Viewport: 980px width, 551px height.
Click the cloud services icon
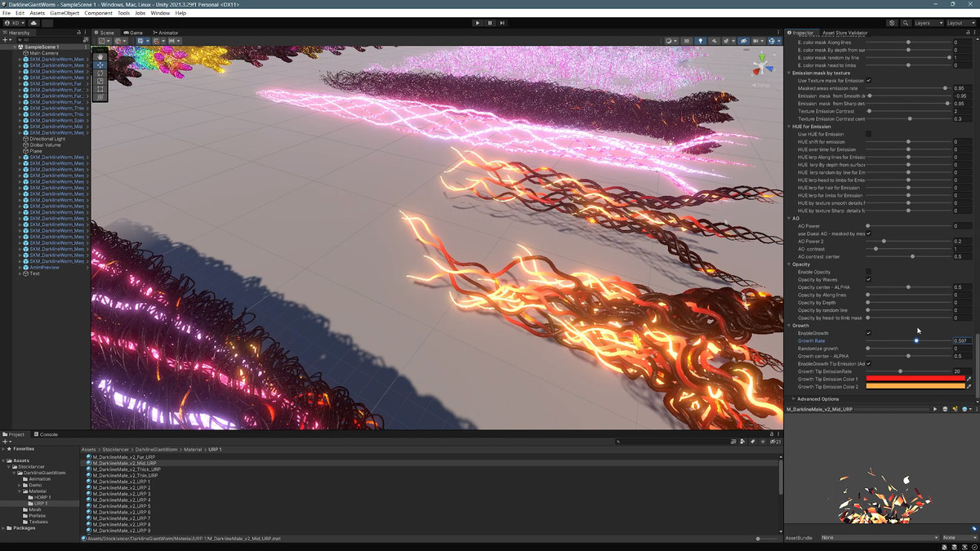[33, 23]
